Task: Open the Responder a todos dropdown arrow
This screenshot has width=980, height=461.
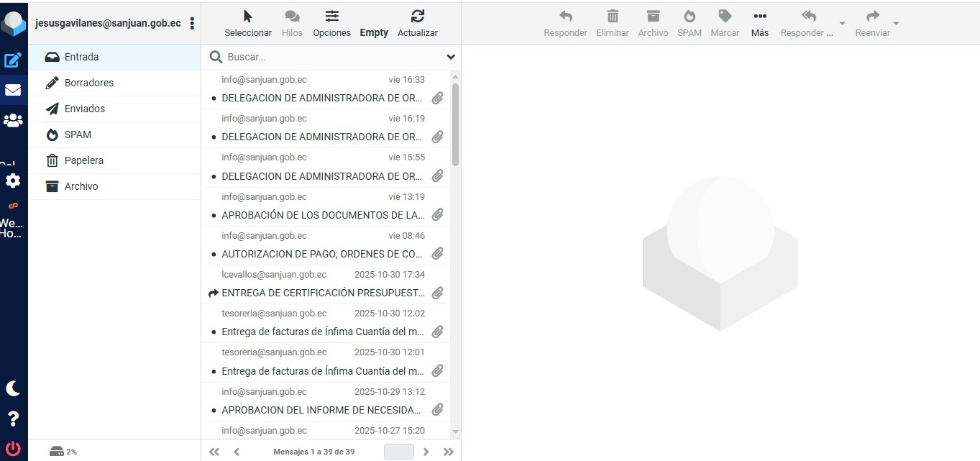Action: tap(842, 23)
